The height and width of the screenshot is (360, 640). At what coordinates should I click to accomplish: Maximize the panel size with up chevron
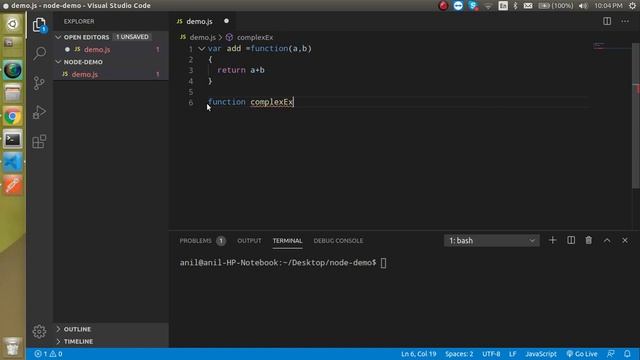point(607,240)
